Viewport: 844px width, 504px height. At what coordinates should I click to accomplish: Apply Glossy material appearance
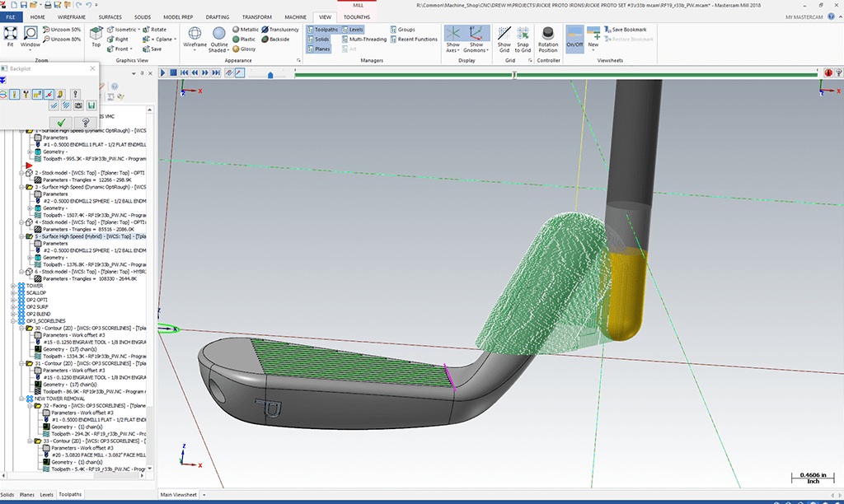tap(244, 49)
